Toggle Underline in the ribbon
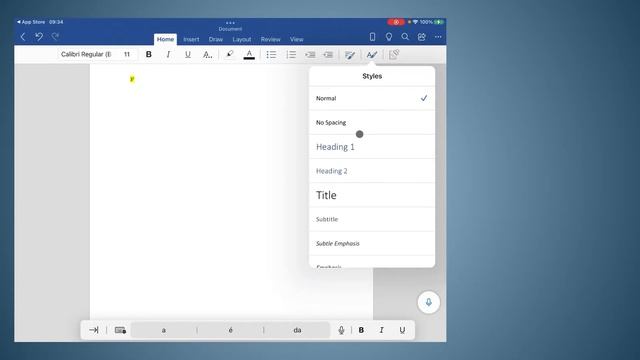 (x=188, y=54)
